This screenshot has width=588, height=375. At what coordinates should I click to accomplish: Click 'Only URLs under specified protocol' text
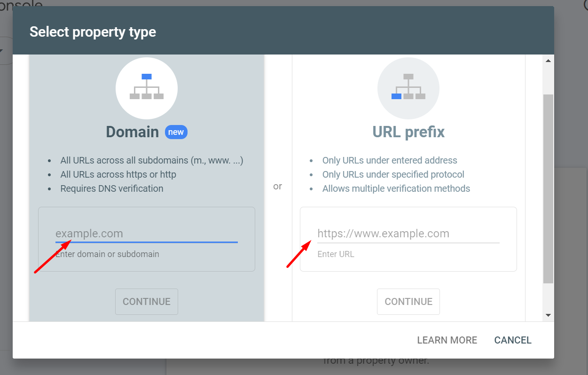(x=393, y=174)
